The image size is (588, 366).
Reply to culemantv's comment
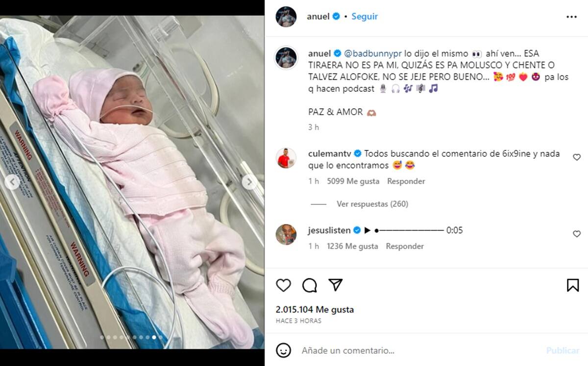[406, 181]
